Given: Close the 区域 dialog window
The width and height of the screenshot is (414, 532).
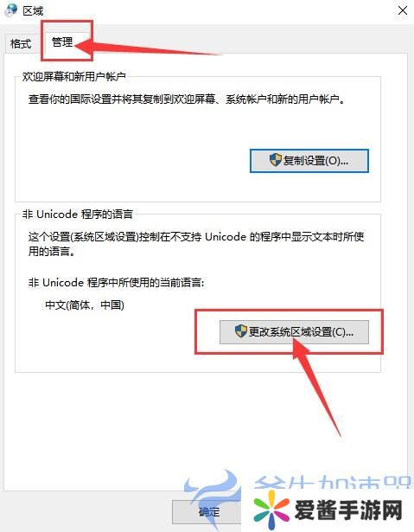Looking at the screenshot, I should pyautogui.click(x=403, y=10).
